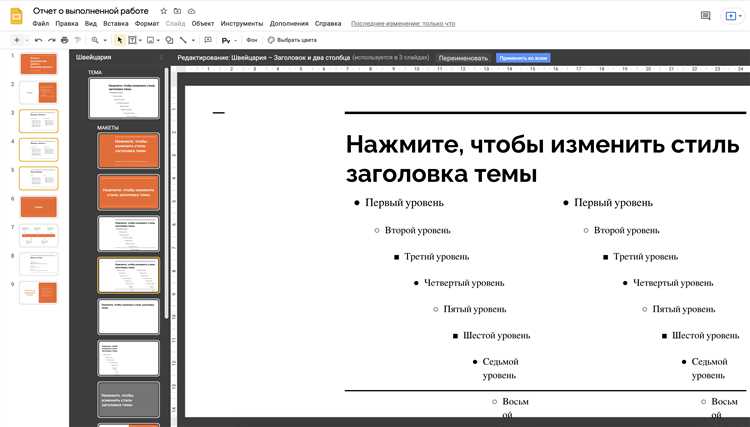Click the move-to-folder icon beside title

click(177, 11)
